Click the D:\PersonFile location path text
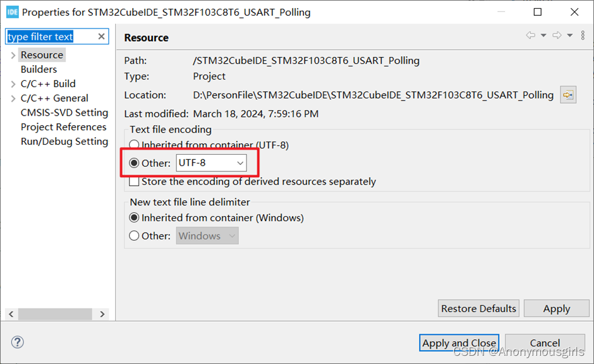Screen dimensions: 594x364 (x=373, y=95)
